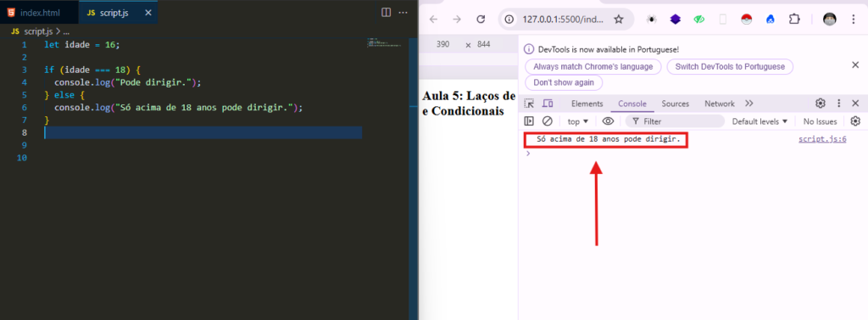This screenshot has width=868, height=320.
Task: Click the console Filter input field
Action: [x=675, y=121]
